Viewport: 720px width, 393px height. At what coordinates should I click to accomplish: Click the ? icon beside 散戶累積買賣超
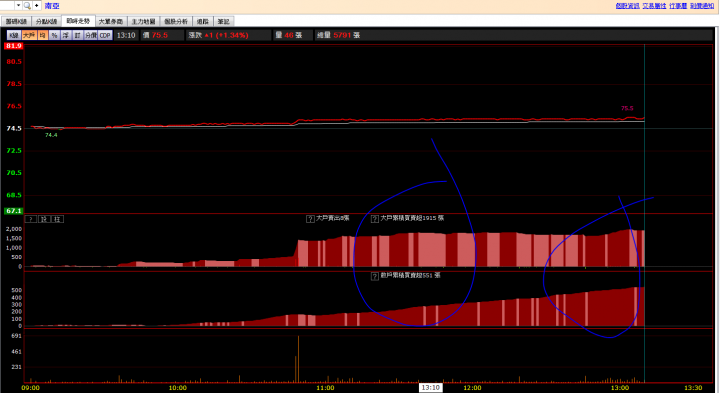tap(375, 276)
